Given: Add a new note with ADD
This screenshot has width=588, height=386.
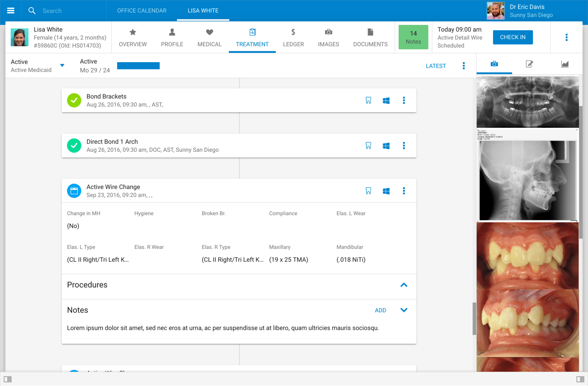Looking at the screenshot, I should pos(380,311).
